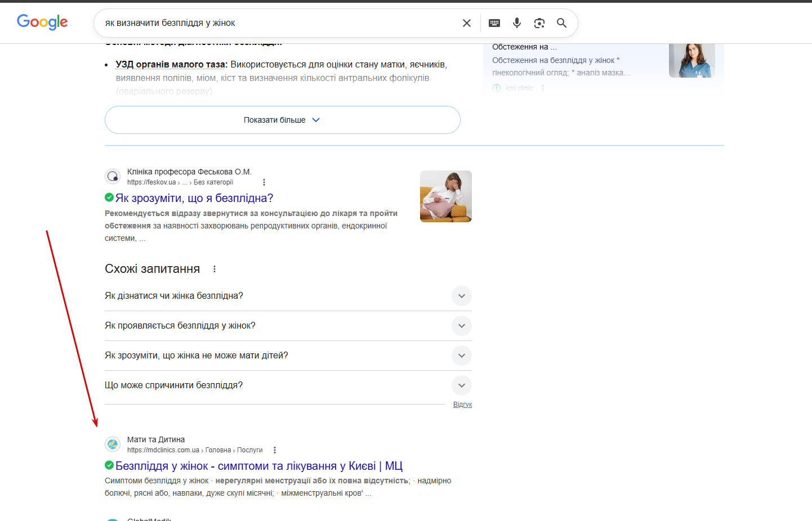
Task: Click УЗД органів малого таза underlined term
Action: 171,65
